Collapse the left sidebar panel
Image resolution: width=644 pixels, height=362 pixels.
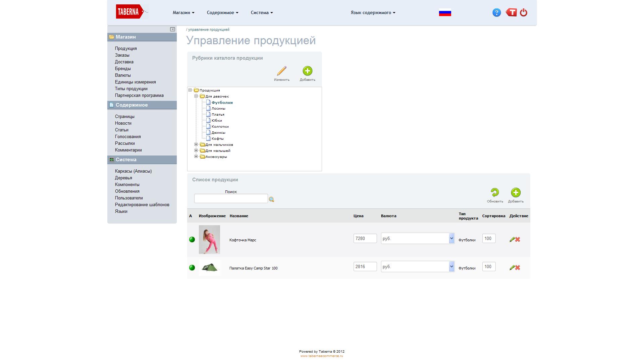(172, 29)
